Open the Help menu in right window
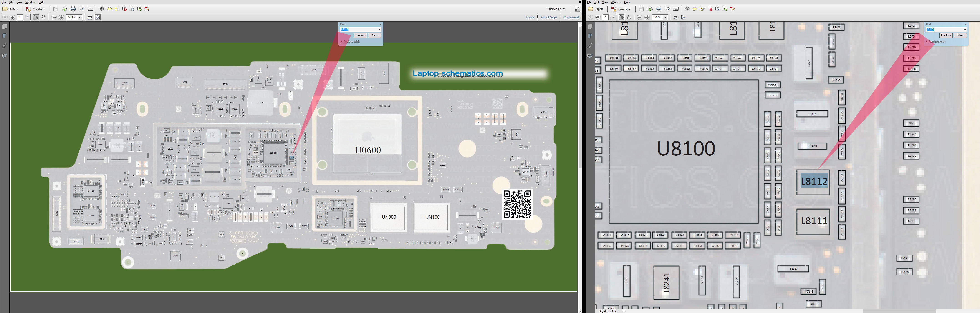 tap(627, 2)
